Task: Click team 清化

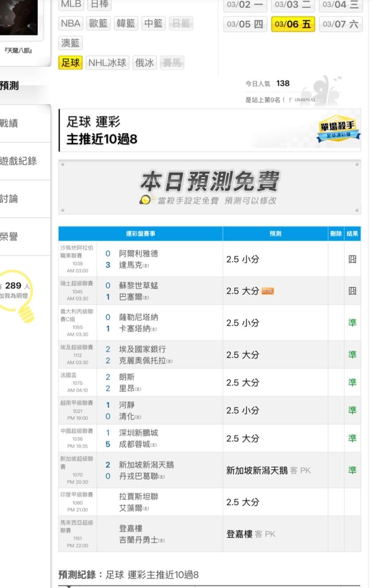Action: click(127, 416)
